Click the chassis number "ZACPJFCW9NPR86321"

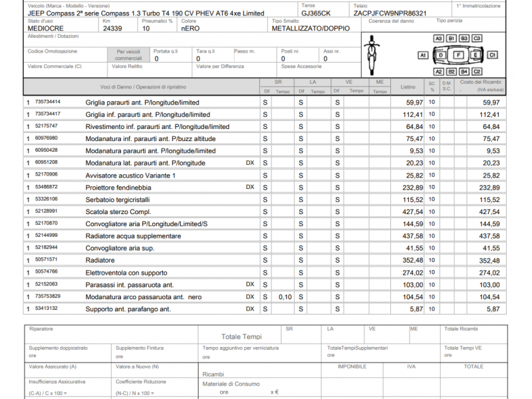tap(390, 13)
